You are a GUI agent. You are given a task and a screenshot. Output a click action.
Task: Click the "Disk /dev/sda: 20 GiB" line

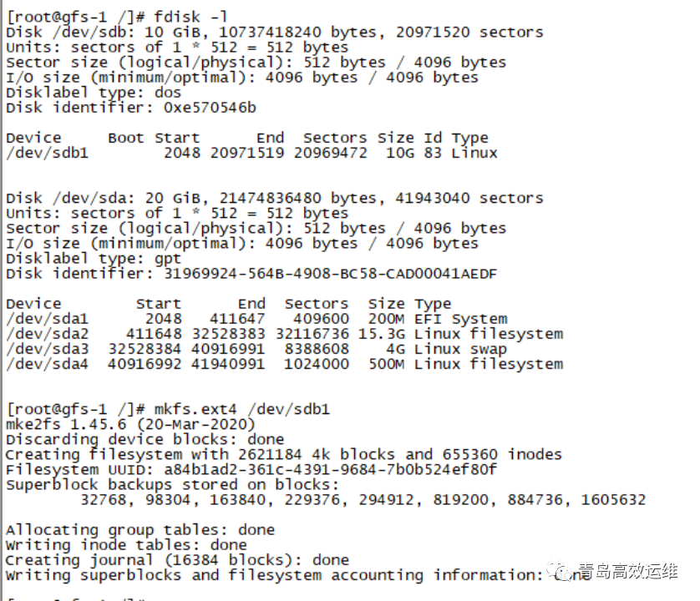tap(274, 199)
